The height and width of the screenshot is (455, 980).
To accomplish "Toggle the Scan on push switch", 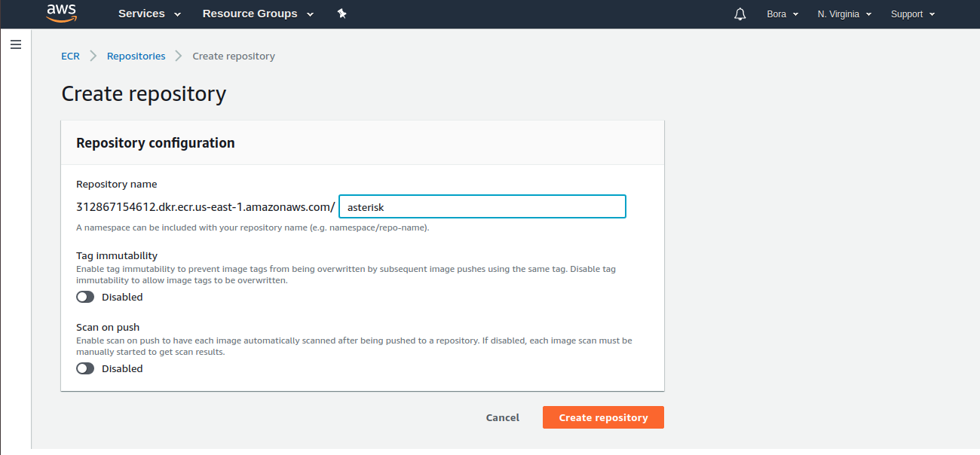I will (85, 368).
